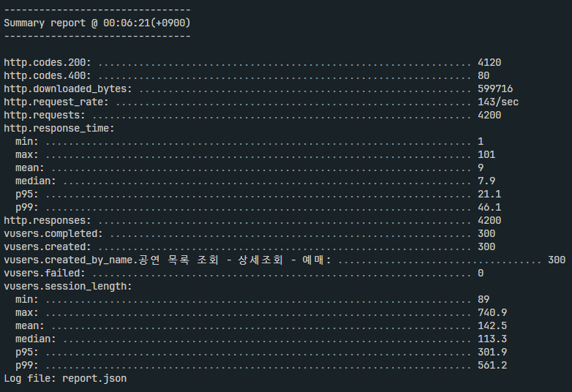Click response time median value 7.9
This screenshot has width=572, height=392.
[486, 181]
